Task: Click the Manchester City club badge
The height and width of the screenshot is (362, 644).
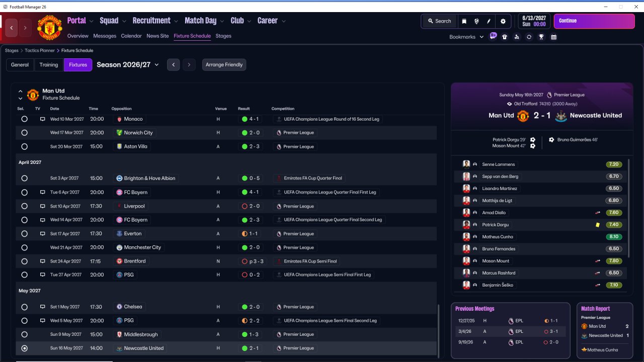Action: [x=119, y=247]
